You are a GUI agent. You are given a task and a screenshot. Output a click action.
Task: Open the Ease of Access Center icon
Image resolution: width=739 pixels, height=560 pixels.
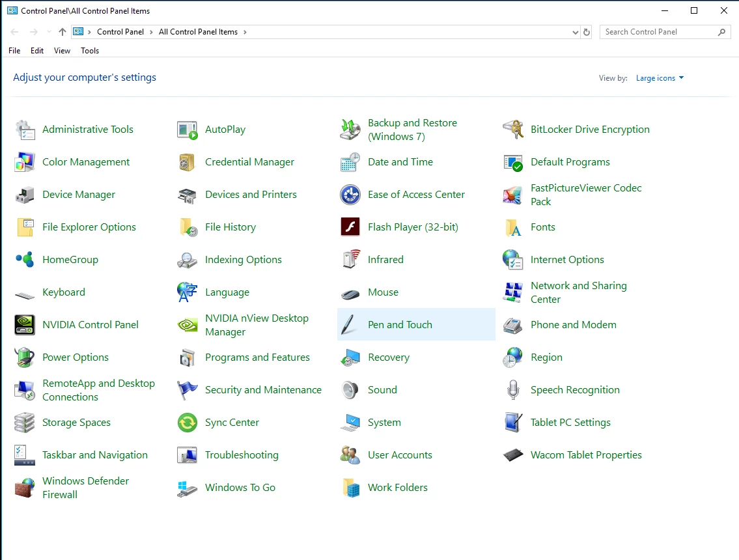click(x=350, y=195)
